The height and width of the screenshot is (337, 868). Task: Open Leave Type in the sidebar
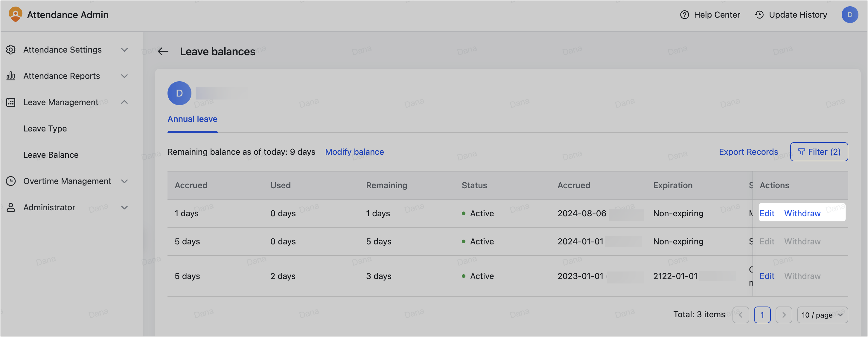tap(45, 128)
